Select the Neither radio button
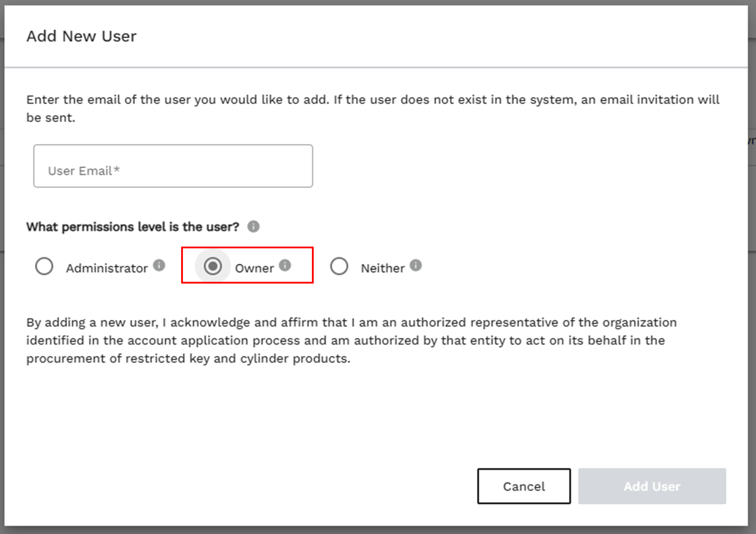This screenshot has height=534, width=756. tap(339, 266)
